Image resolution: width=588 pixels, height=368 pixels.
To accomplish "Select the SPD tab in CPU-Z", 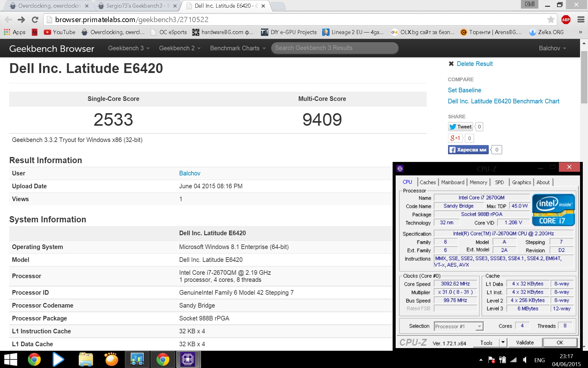I will (x=499, y=182).
